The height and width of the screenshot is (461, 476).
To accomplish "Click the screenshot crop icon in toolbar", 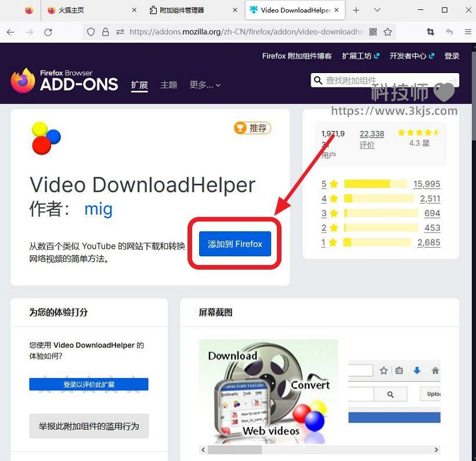I will [x=430, y=32].
